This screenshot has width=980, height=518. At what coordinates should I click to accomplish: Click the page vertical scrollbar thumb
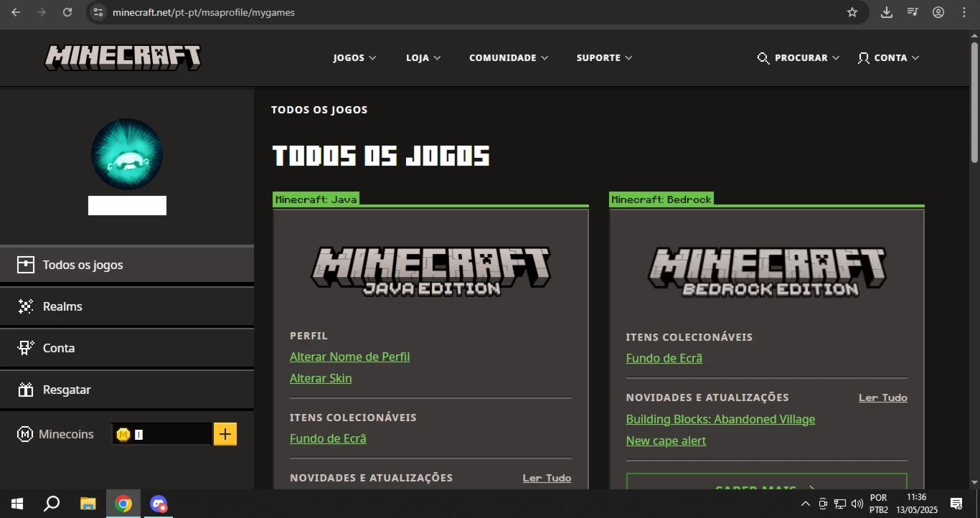[x=974, y=103]
